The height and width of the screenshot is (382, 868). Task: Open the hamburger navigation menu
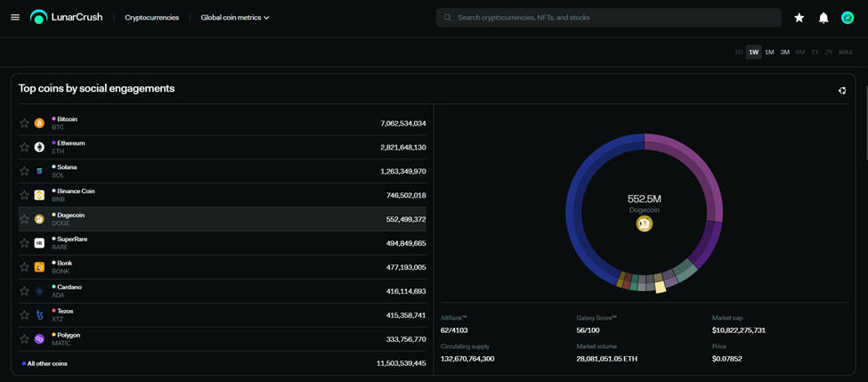pos(15,17)
